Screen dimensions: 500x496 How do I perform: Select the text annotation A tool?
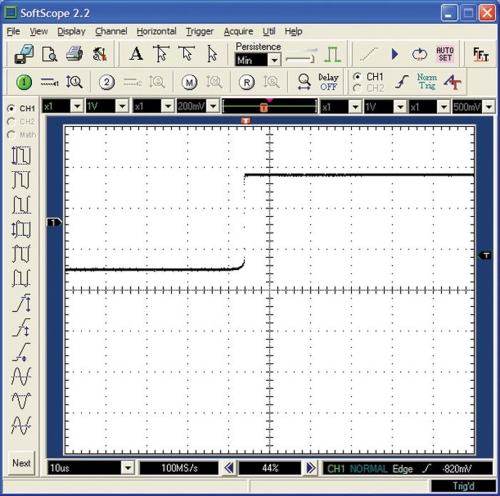click(136, 54)
